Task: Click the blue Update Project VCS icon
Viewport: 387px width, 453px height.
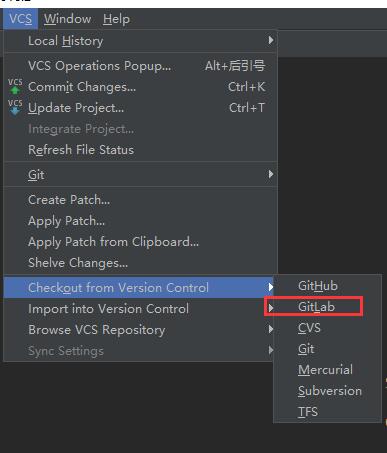Action: [x=15, y=107]
